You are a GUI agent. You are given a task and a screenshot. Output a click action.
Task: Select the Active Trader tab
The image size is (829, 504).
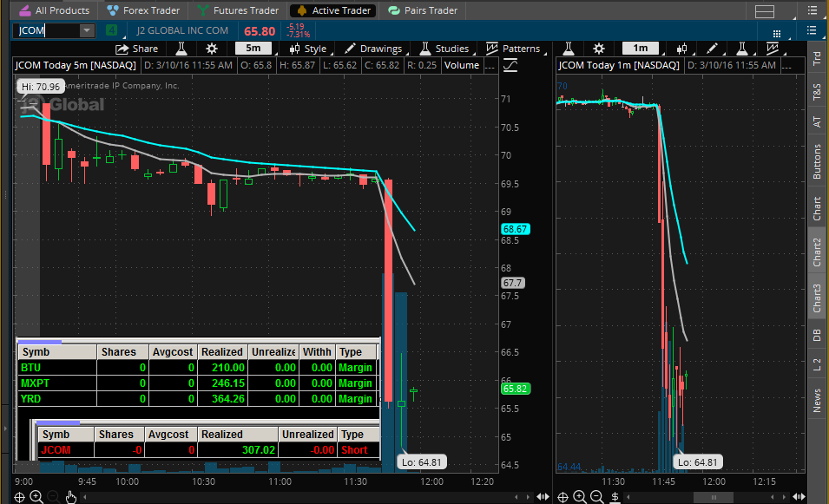pyautogui.click(x=333, y=10)
